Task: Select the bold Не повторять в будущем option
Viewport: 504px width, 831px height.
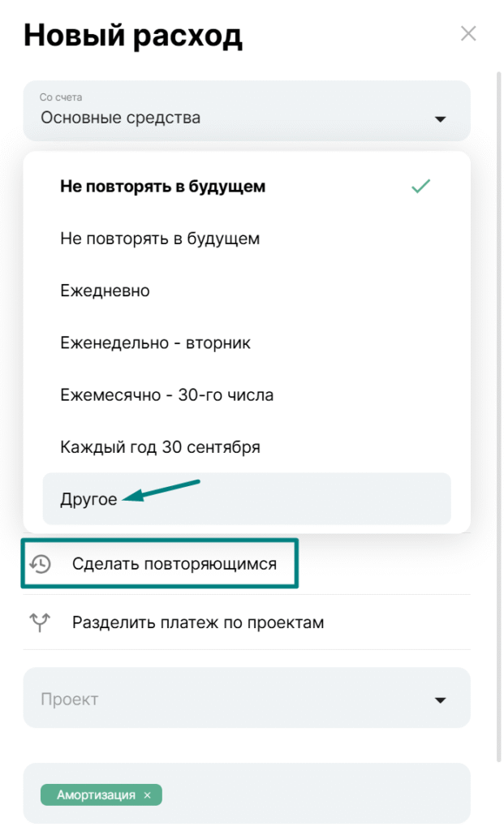Action: tap(162, 187)
